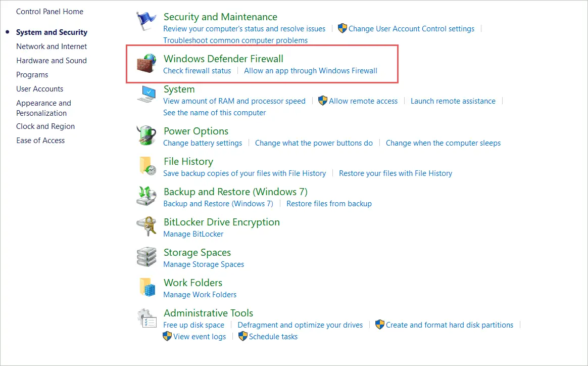
Task: Open Change battery settings
Action: [x=203, y=143]
